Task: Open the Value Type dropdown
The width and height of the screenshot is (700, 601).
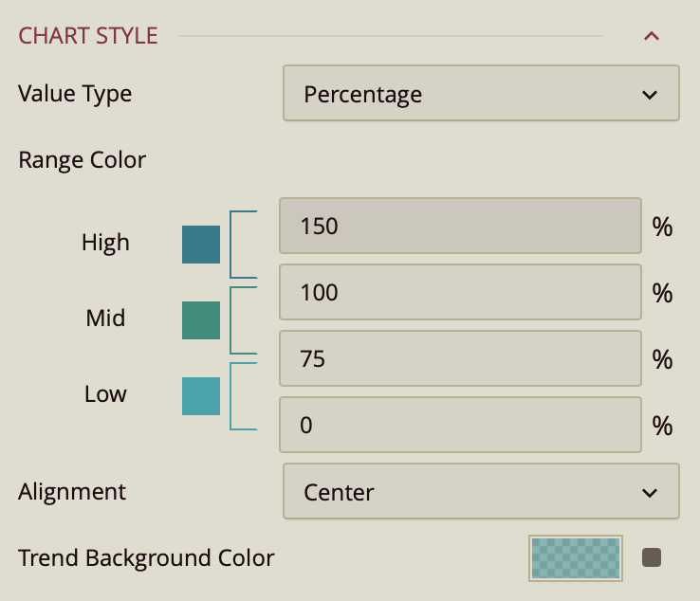Action: point(481,94)
